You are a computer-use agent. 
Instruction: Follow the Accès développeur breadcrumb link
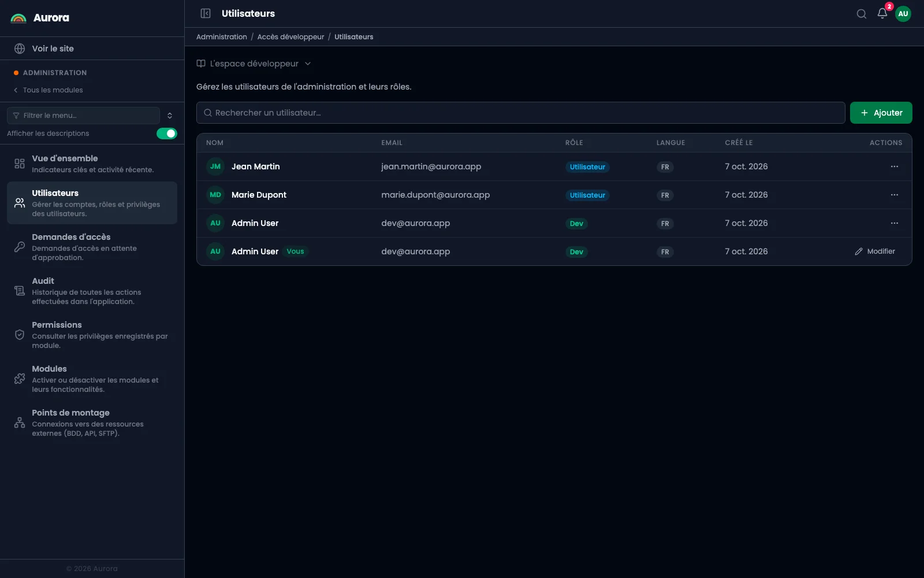(x=290, y=37)
